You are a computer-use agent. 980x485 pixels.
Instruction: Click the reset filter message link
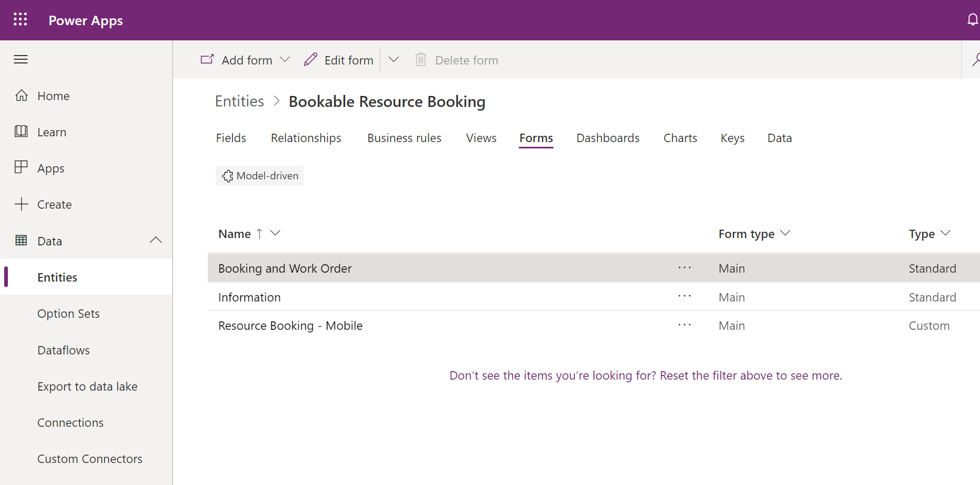[646, 375]
